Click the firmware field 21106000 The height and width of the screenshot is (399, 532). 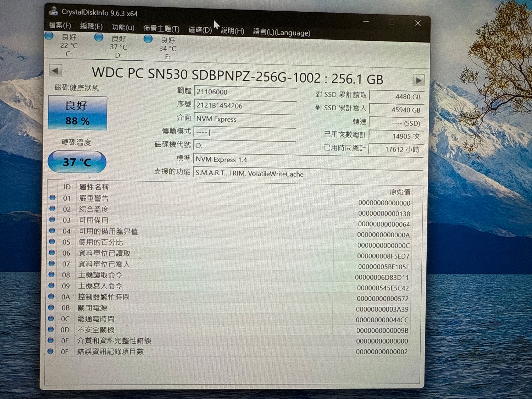[x=245, y=92]
